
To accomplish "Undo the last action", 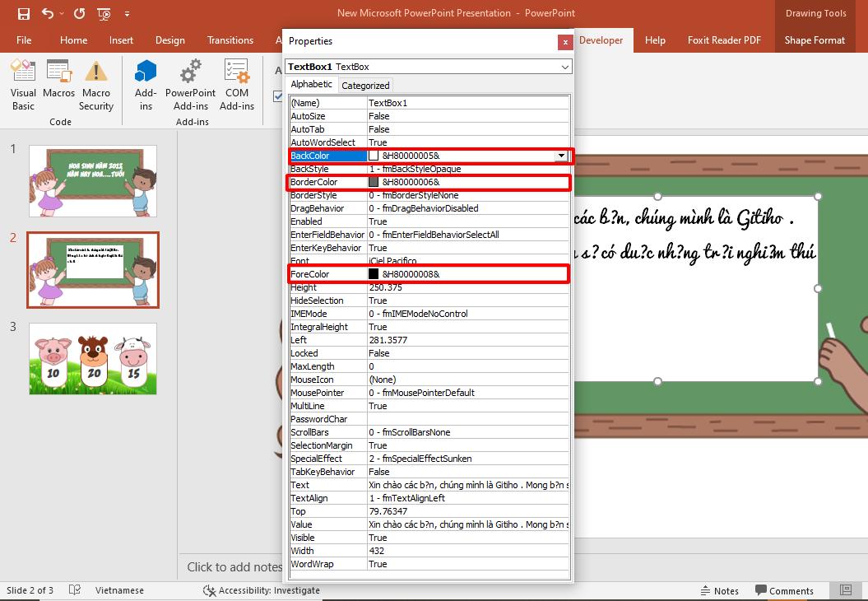I will 47,13.
